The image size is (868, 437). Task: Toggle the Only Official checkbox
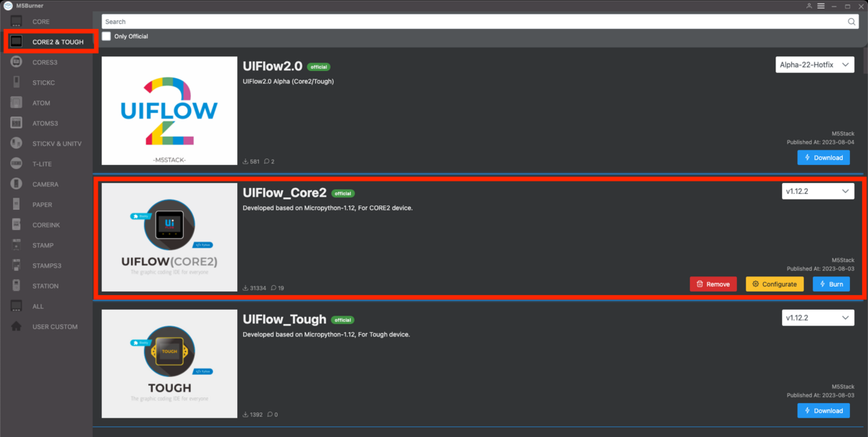pos(107,36)
